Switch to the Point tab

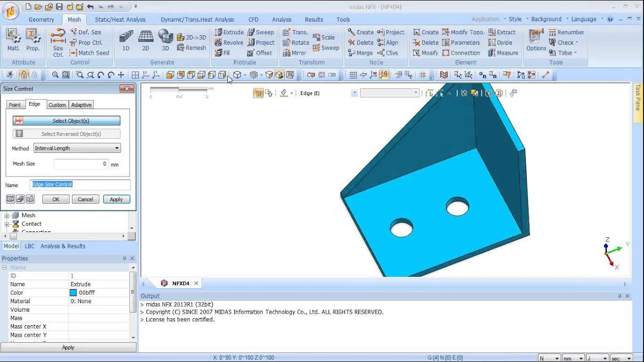tap(15, 105)
